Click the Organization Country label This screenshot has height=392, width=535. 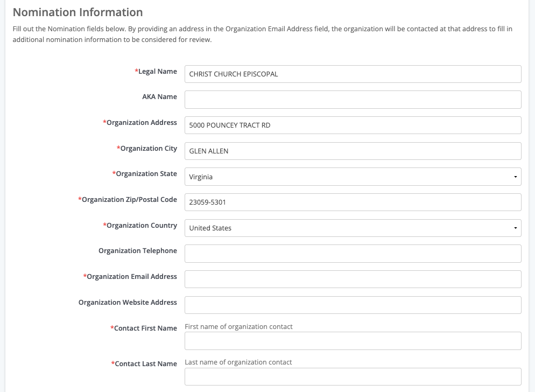coord(140,226)
